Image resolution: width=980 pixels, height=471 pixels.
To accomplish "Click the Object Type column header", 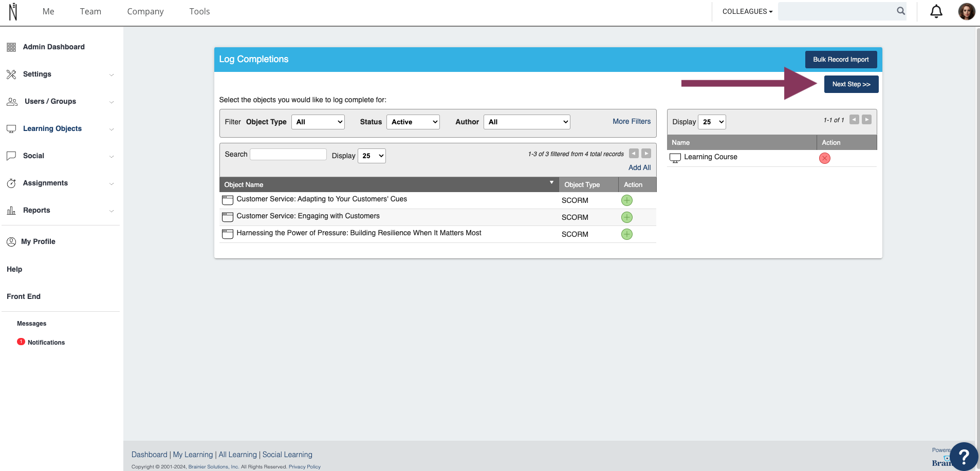I will 588,185.
